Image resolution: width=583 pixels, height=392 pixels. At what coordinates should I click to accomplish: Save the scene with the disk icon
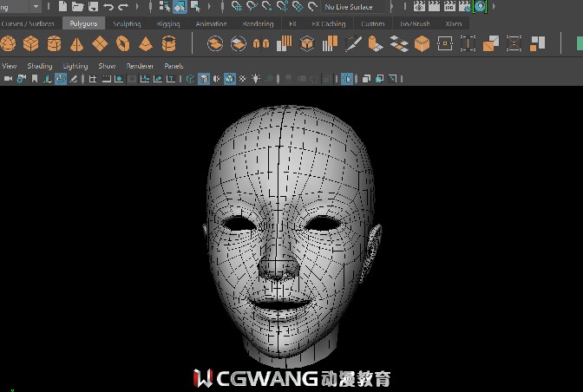coord(93,6)
